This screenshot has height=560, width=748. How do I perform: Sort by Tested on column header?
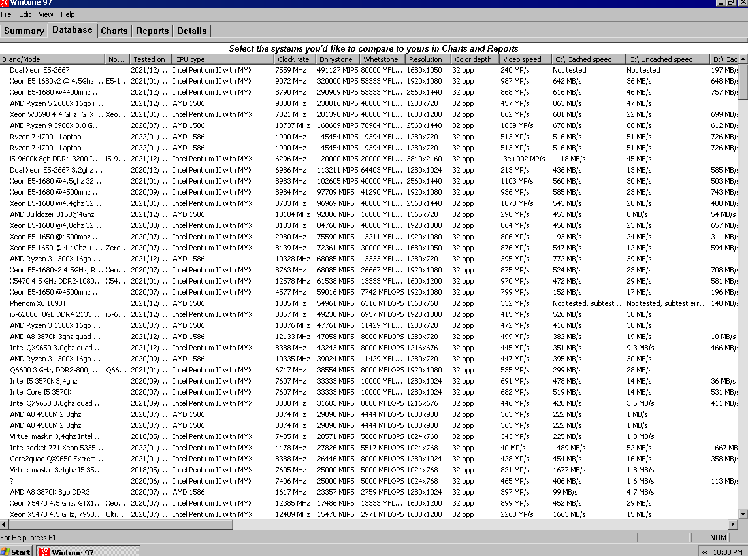(x=150, y=59)
